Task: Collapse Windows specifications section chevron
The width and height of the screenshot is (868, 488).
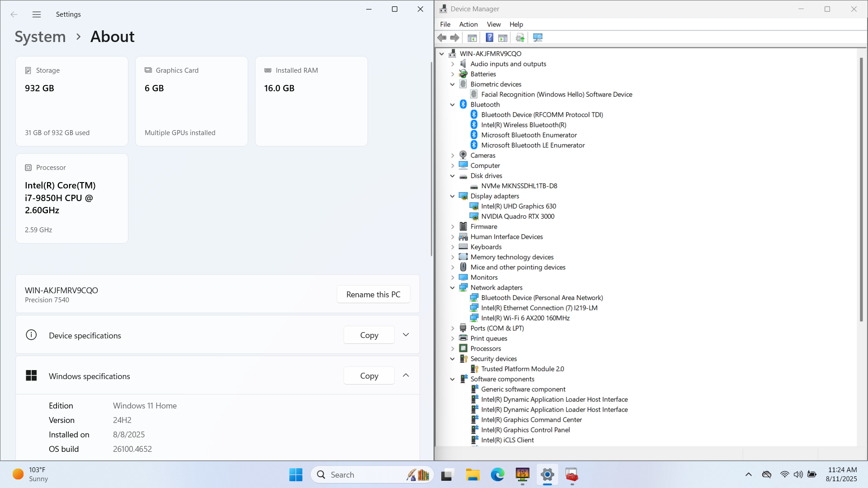Action: pyautogui.click(x=406, y=375)
